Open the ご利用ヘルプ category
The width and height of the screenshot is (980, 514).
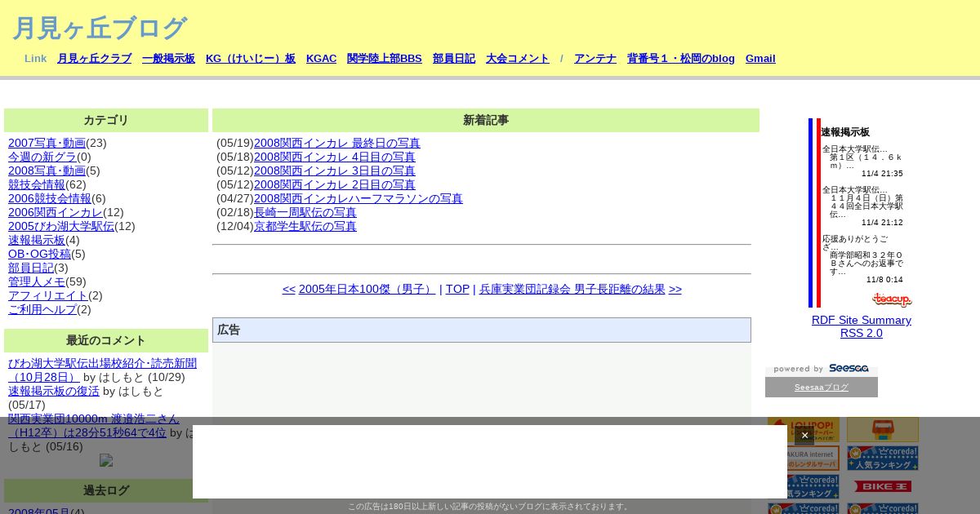pyautogui.click(x=42, y=309)
